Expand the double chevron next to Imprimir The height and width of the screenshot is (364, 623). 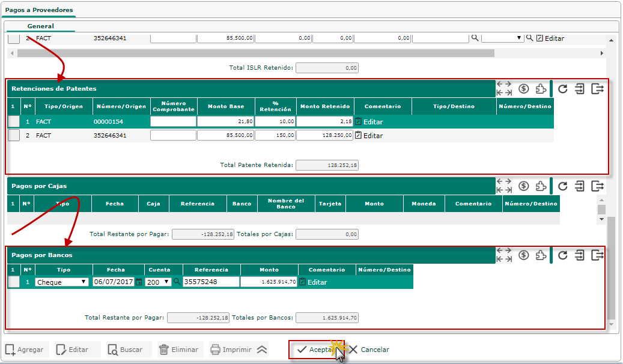click(261, 350)
